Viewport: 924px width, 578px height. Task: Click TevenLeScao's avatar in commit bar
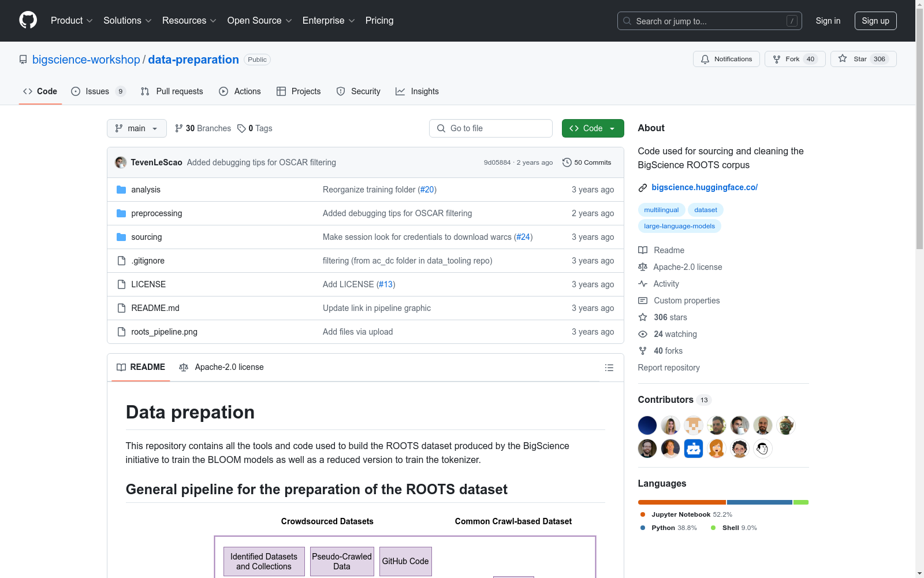(121, 162)
